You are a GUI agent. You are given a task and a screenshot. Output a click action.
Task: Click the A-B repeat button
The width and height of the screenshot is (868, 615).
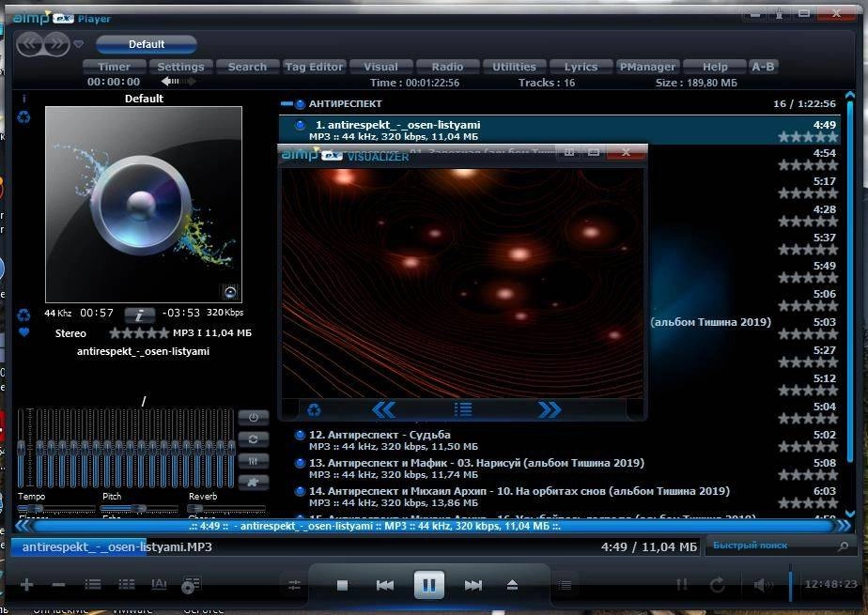click(763, 67)
